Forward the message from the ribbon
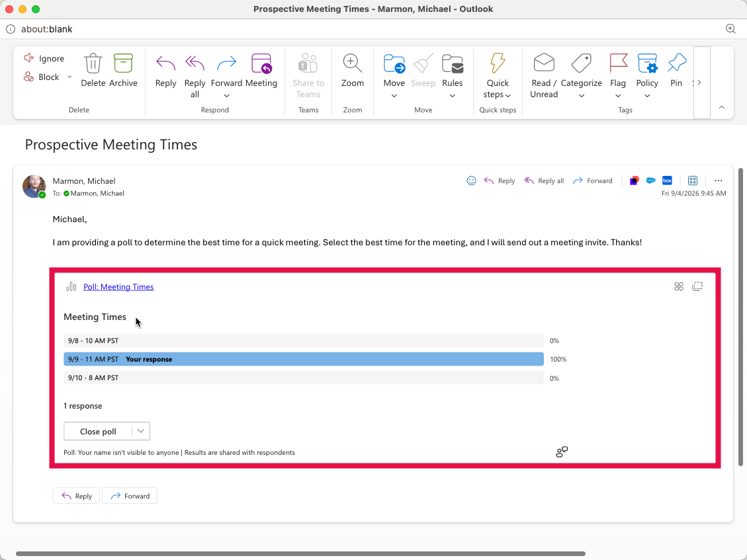747x560 pixels. click(226, 70)
